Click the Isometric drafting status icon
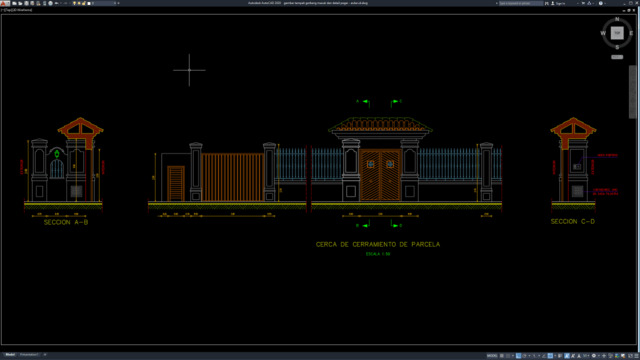Screen dimensions: 640x360 [x=534, y=356]
